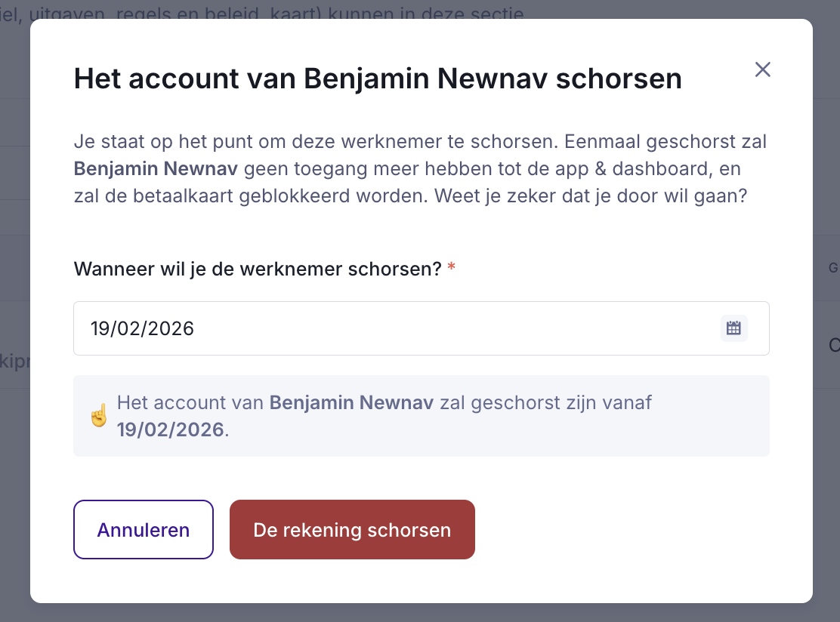Click the 'Wanneer wil je de werknemer schorsen?' label
The width and height of the screenshot is (840, 622).
coord(257,269)
